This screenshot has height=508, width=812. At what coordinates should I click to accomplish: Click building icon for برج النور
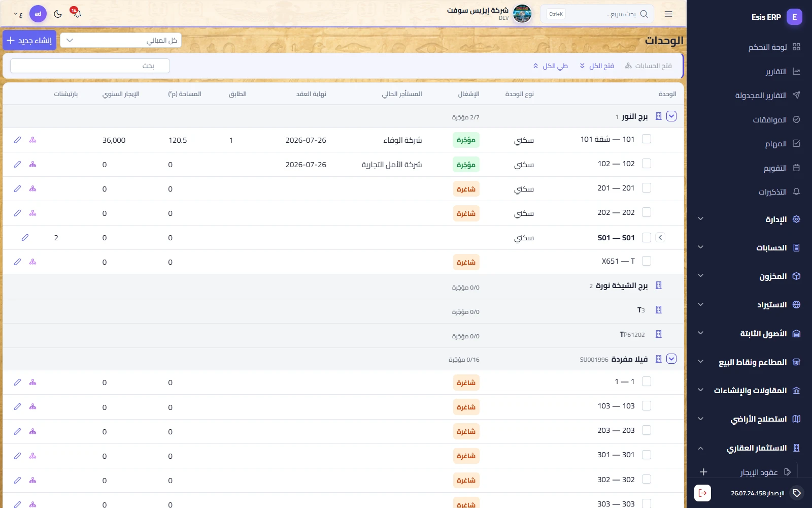[659, 116]
